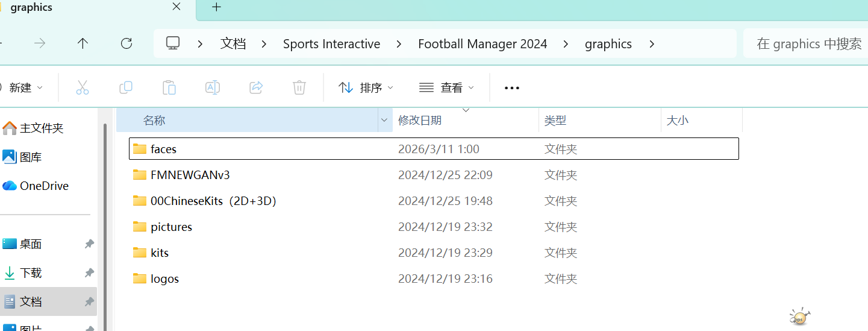Open OneDrive in the sidebar
The width and height of the screenshot is (868, 331).
click(44, 186)
